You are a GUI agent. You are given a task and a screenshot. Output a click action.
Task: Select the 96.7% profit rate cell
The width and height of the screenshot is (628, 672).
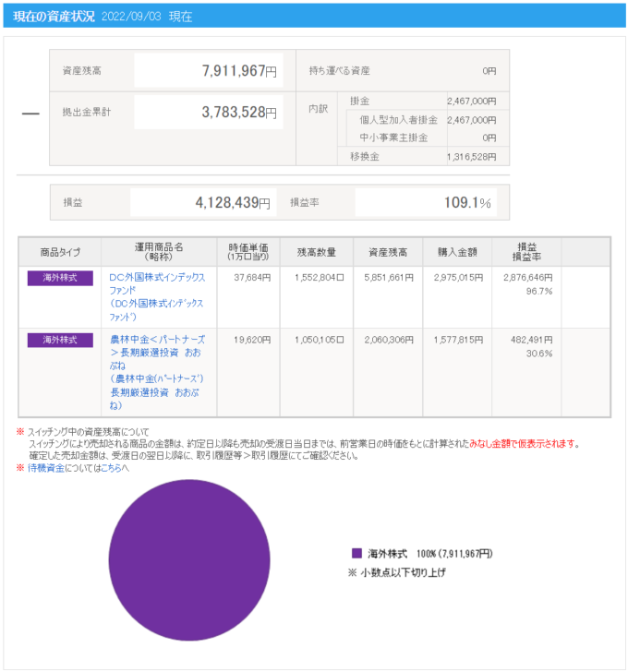pyautogui.click(x=539, y=292)
